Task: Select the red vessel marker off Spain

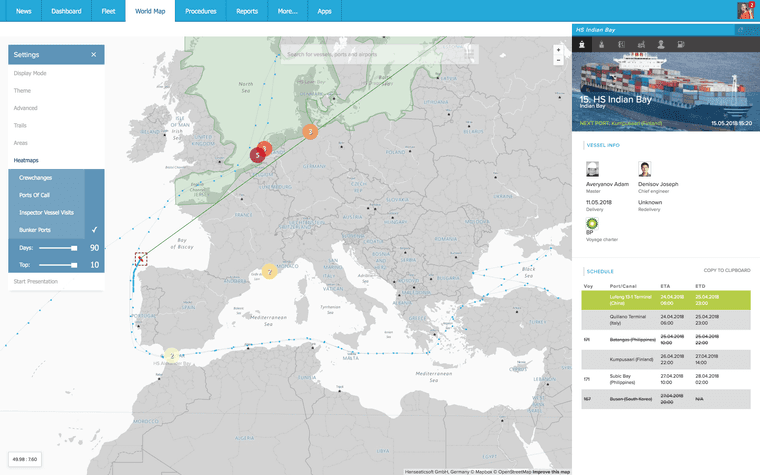Action: [141, 259]
